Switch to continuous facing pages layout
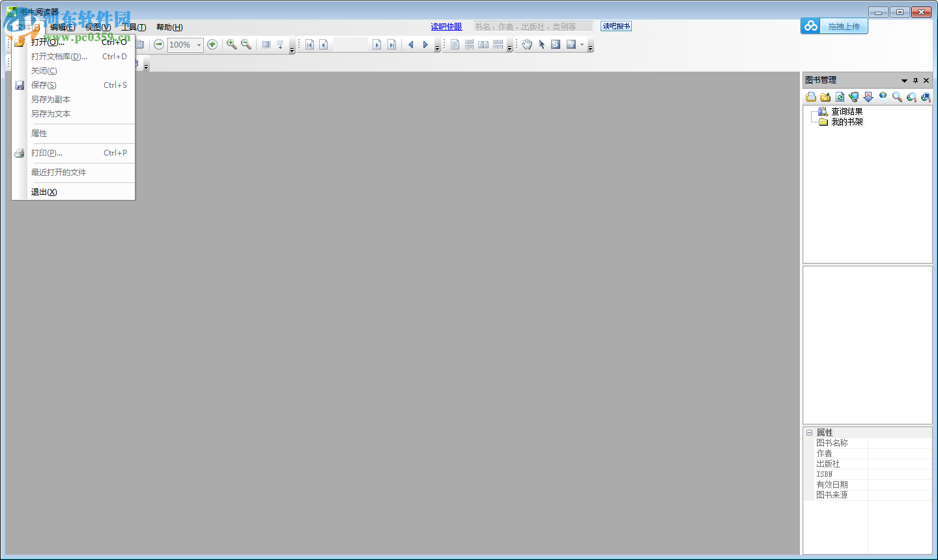938x560 pixels. [x=498, y=44]
